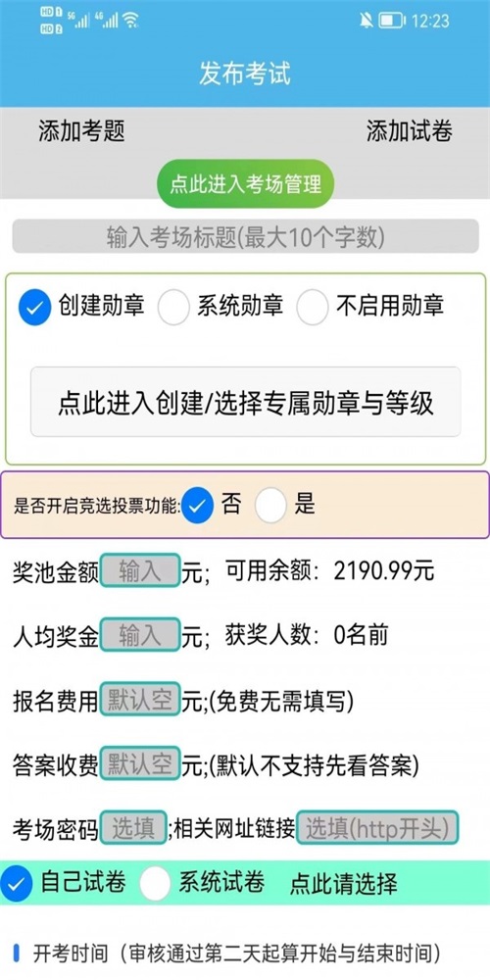Click 点此进入考场管理 green button

tap(245, 184)
